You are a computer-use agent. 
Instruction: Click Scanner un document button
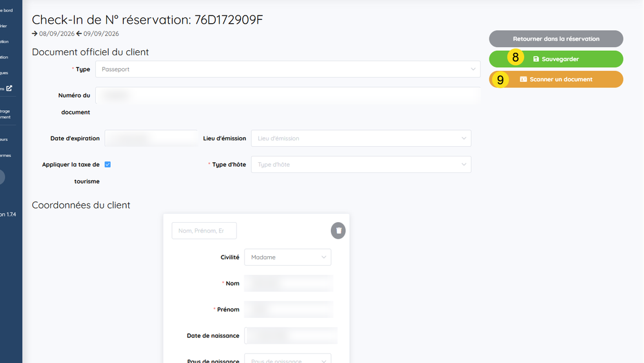click(x=556, y=79)
